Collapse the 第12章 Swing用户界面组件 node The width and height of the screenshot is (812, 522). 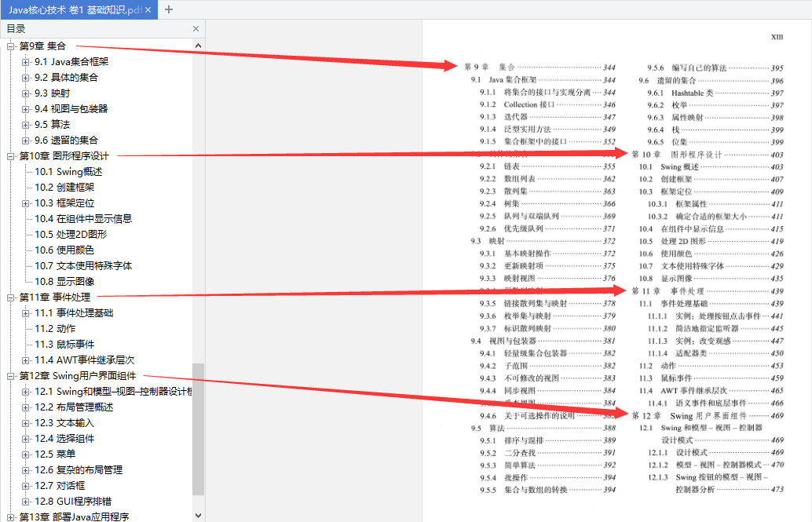coord(10,377)
